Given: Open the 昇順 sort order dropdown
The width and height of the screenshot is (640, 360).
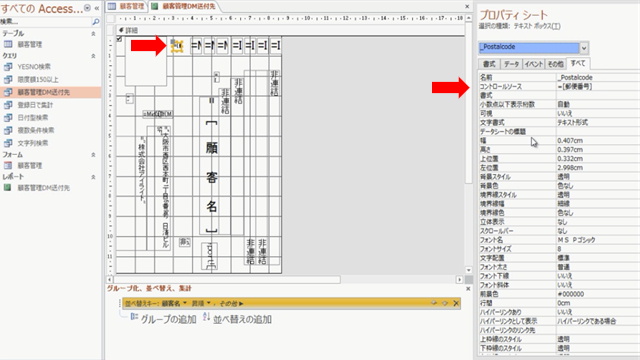Looking at the screenshot, I should point(201,303).
